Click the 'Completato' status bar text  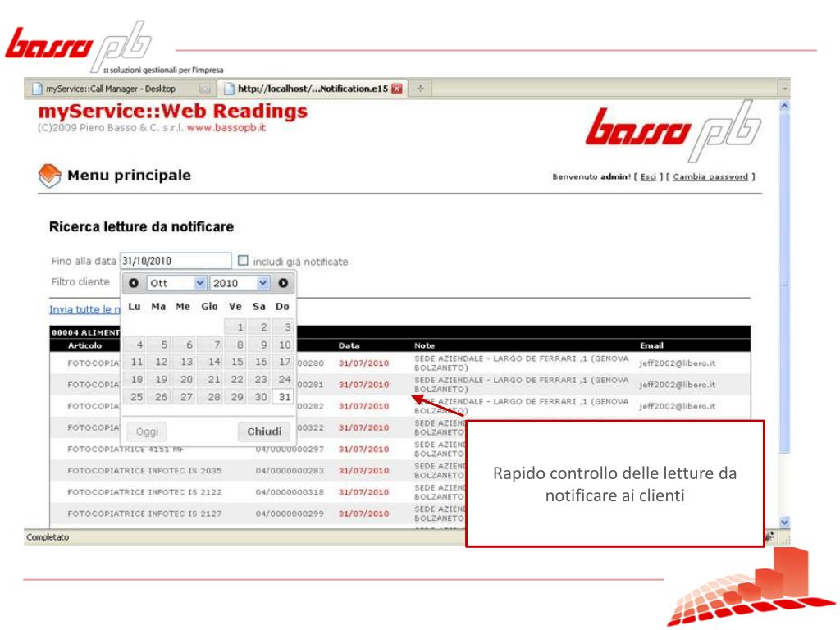tap(48, 536)
